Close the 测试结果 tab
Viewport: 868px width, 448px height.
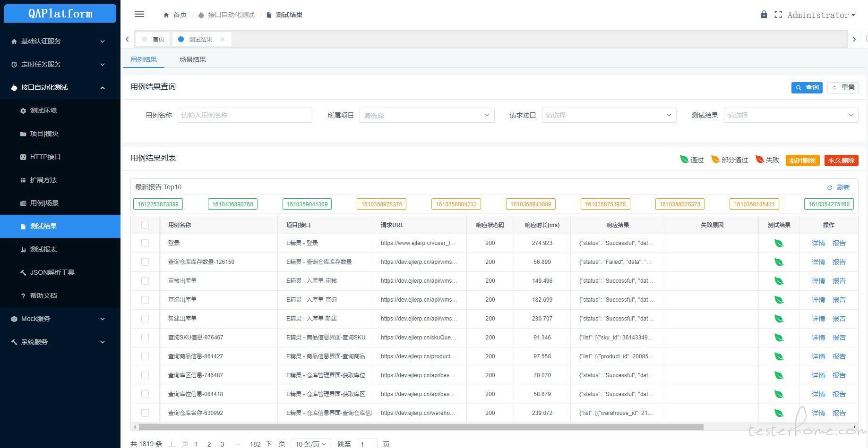tap(223, 39)
